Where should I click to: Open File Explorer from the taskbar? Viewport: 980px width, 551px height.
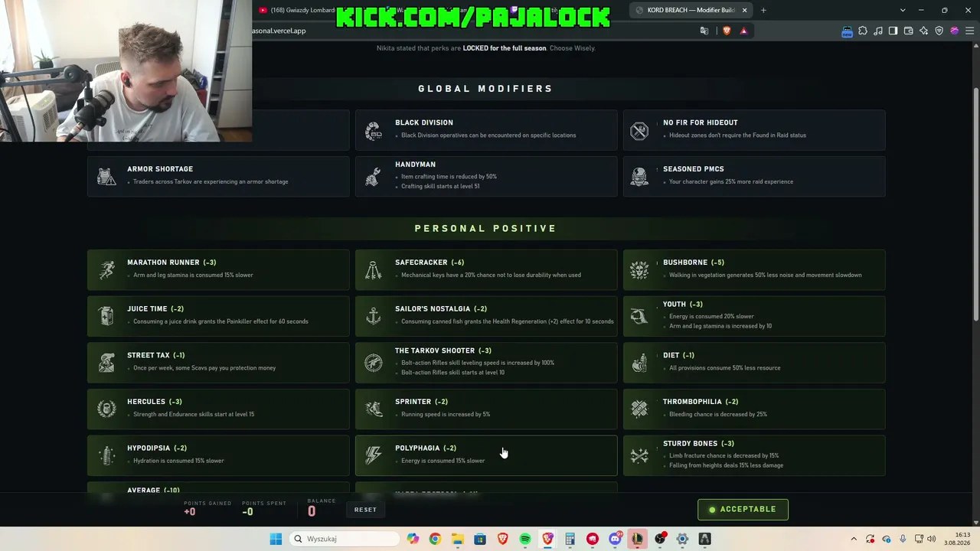[457, 539]
